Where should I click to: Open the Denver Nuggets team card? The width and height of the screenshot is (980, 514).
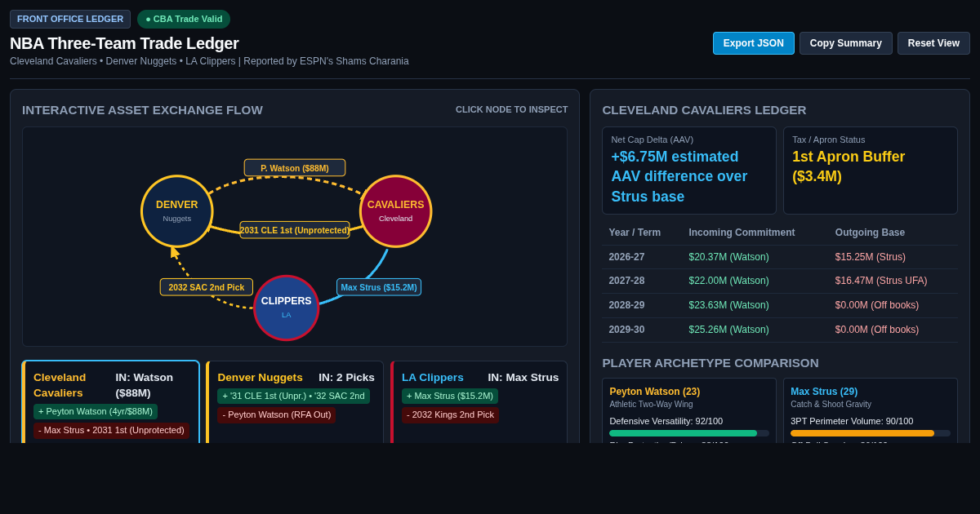[x=295, y=402]
